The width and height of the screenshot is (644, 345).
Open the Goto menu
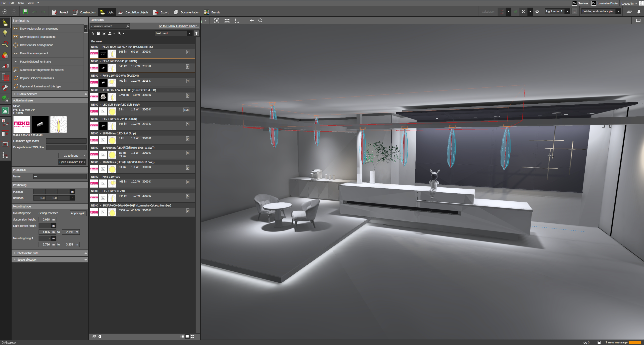point(21,3)
